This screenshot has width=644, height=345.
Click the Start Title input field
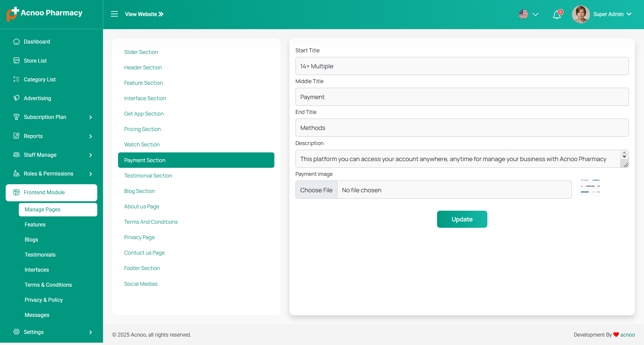click(x=462, y=66)
